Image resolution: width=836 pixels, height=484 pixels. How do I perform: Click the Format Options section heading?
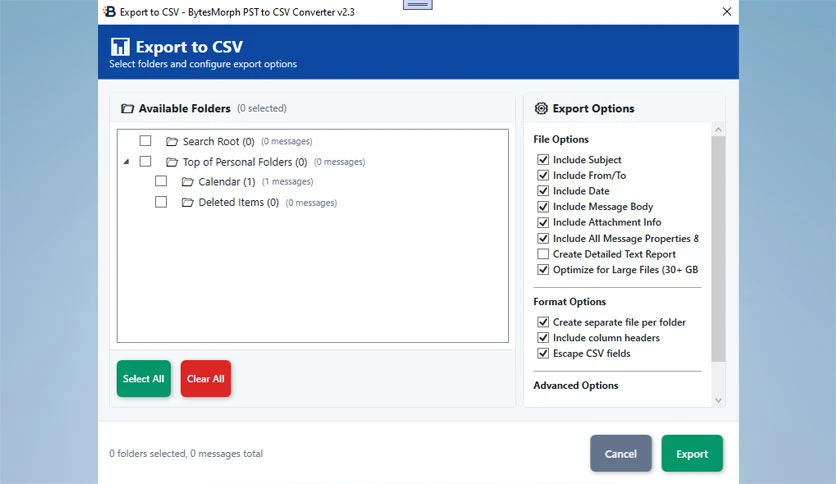click(x=569, y=302)
